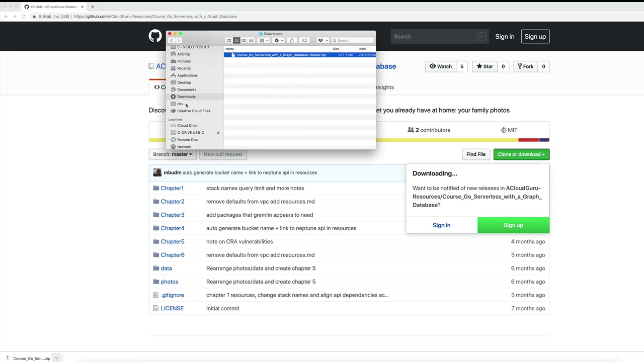This screenshot has width=644, height=362.
Task: Open the photos folder
Action: 170,282
